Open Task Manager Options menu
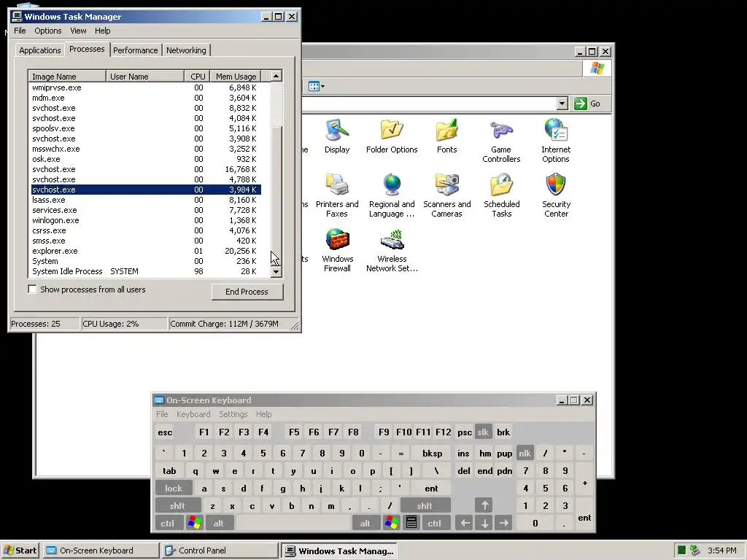Screen dimensions: 747x560 point(48,31)
